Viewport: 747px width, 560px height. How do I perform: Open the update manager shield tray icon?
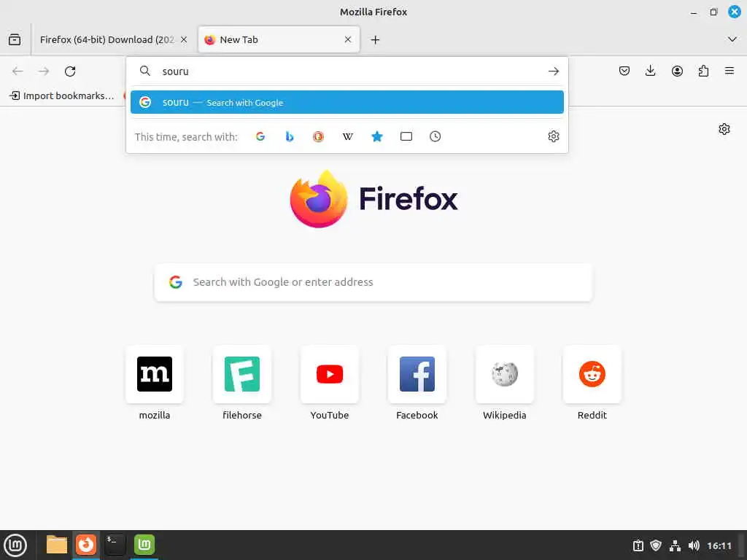click(x=656, y=545)
